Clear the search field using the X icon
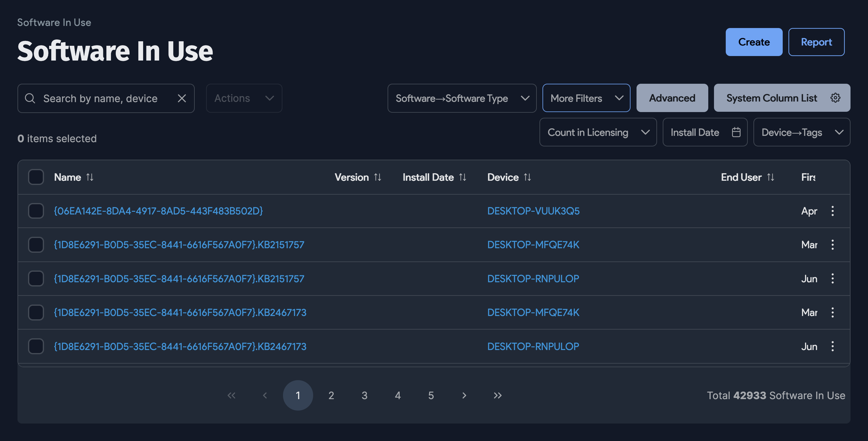 [182, 98]
